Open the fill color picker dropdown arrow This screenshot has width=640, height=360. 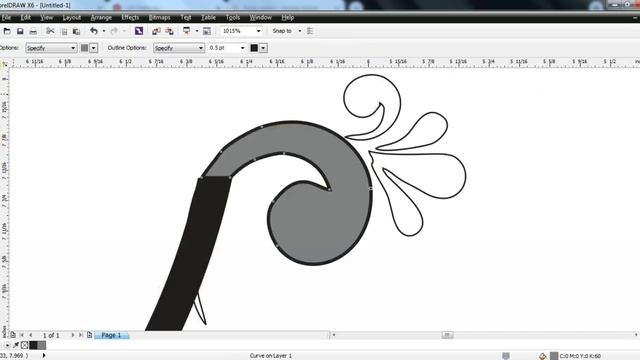click(93, 48)
